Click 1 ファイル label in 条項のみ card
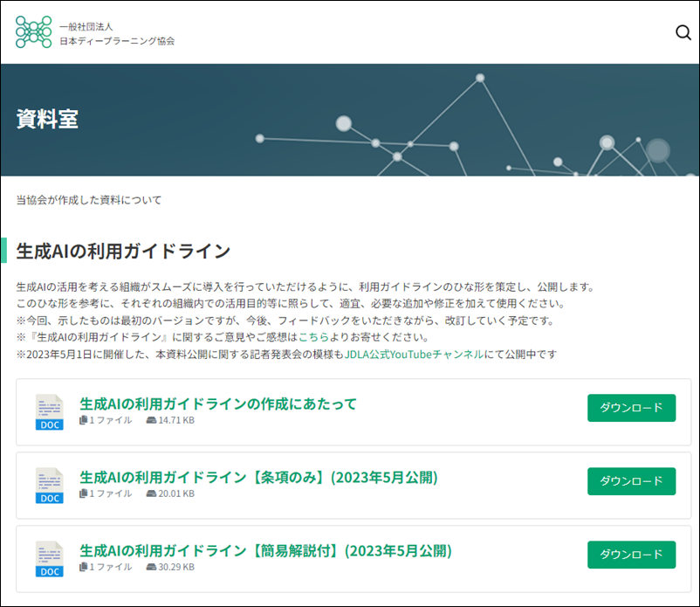700x607 pixels. pyautogui.click(x=111, y=493)
